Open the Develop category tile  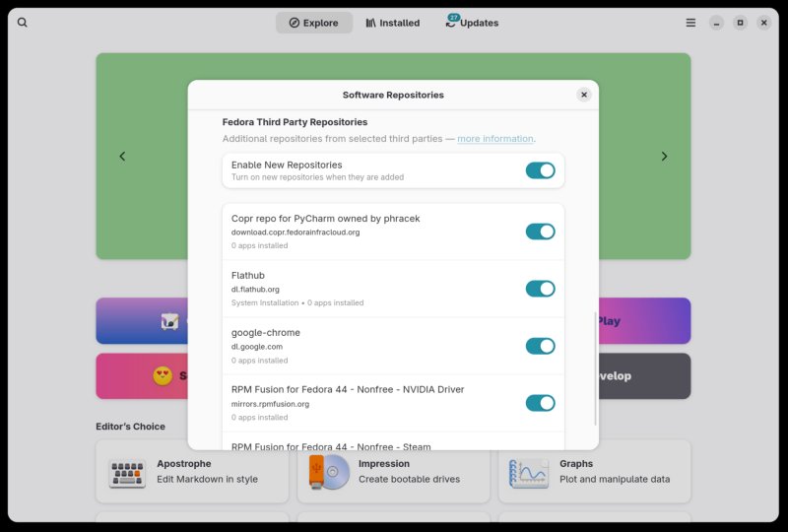[644, 375]
